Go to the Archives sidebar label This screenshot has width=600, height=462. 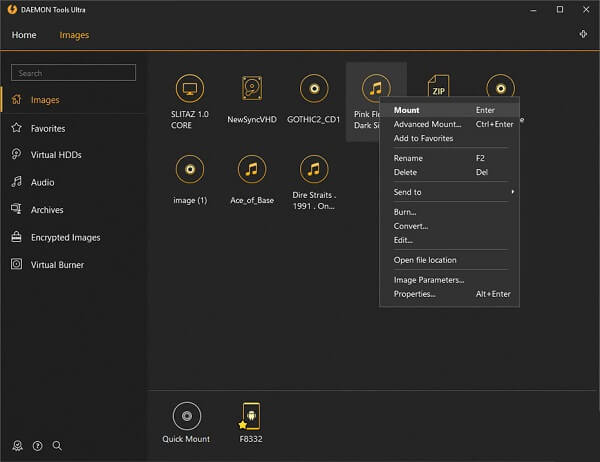[x=47, y=210]
